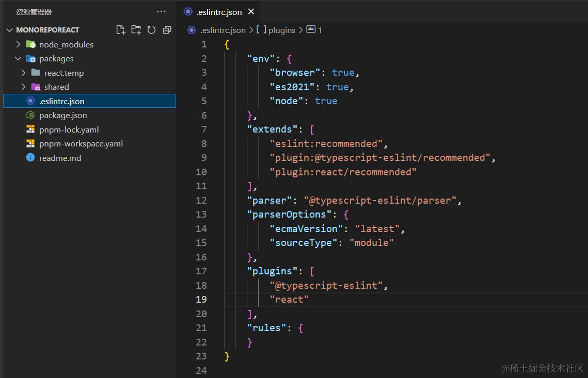The width and height of the screenshot is (588, 378).
Task: Click line number 24 in the gutter
Action: coord(201,370)
